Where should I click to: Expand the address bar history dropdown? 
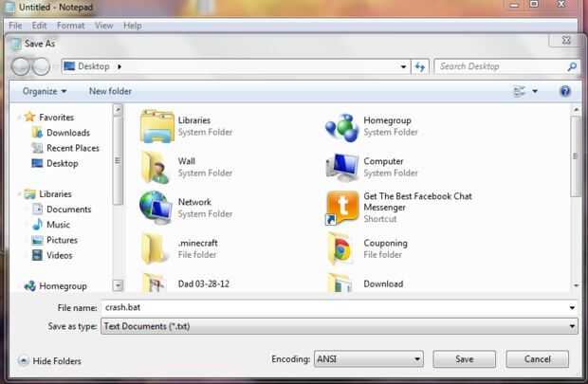403,66
